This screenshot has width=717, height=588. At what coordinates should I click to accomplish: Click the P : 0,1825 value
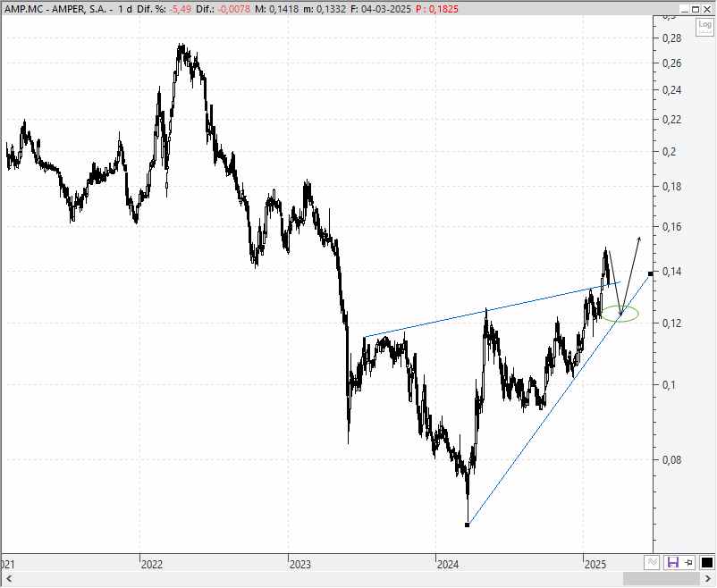[436, 9]
